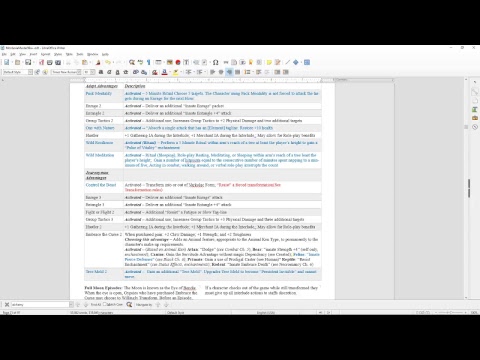Click the New document icon
Viewport: 480px width, 360px height.
[7, 62]
